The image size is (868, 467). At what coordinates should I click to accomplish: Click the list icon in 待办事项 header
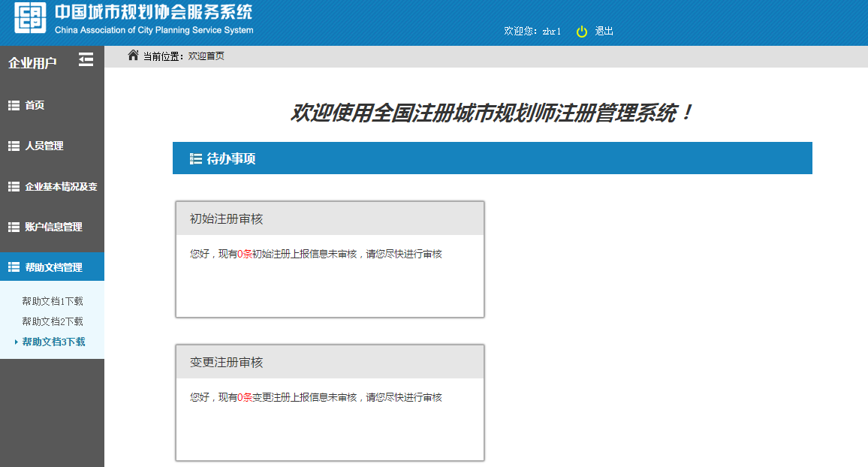[196, 158]
